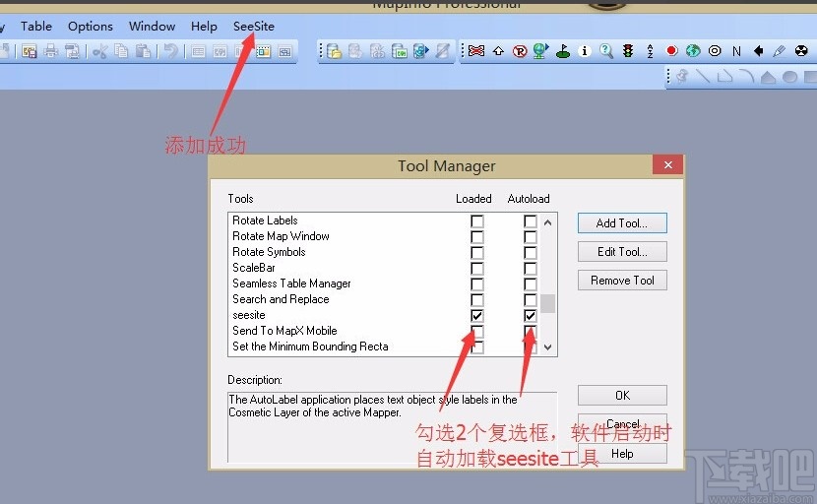The image size is (817, 504).
Task: Click the black ring circle icon
Action: pyautogui.click(x=715, y=50)
